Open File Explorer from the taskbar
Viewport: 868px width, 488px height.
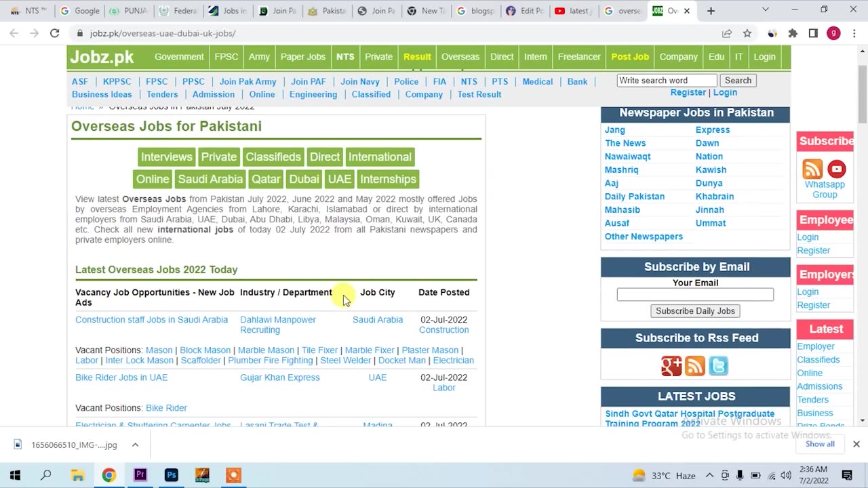[x=77, y=475]
